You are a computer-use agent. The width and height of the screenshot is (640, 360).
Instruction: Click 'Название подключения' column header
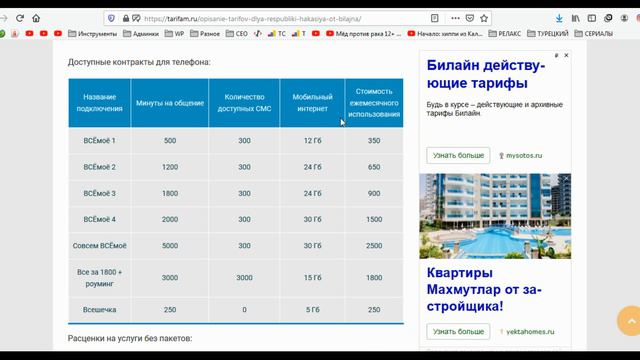[x=100, y=103]
